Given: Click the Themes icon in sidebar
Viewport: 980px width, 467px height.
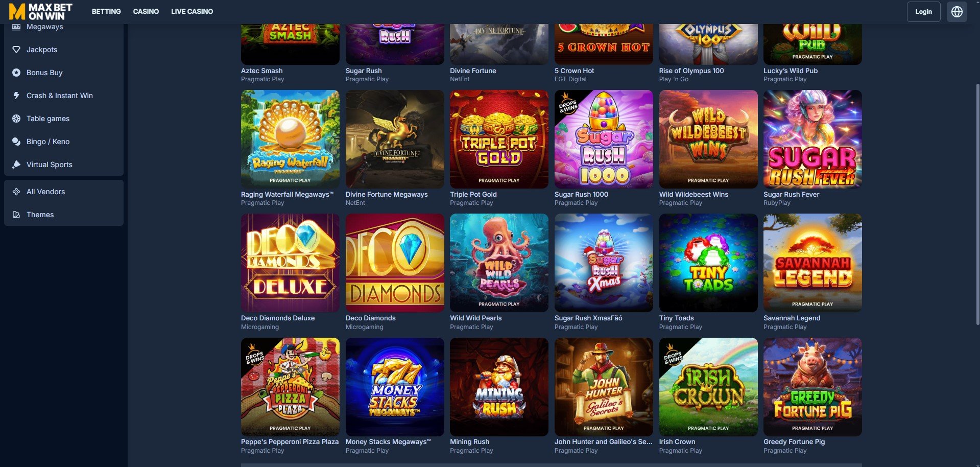Looking at the screenshot, I should coord(16,215).
